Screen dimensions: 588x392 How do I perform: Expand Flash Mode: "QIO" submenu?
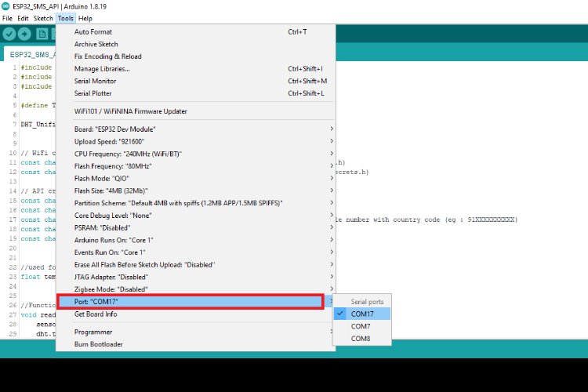pyautogui.click(x=196, y=179)
